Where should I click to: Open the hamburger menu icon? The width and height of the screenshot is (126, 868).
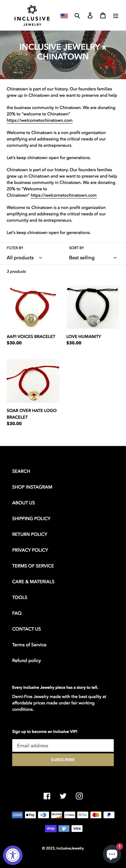click(116, 15)
